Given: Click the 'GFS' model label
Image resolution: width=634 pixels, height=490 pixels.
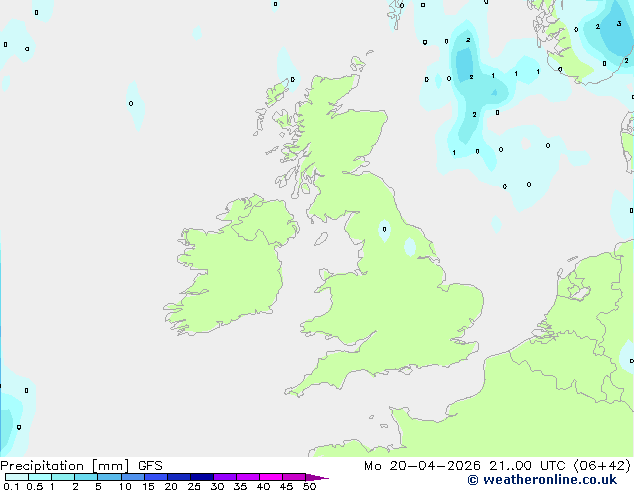Looking at the screenshot, I should tap(150, 466).
